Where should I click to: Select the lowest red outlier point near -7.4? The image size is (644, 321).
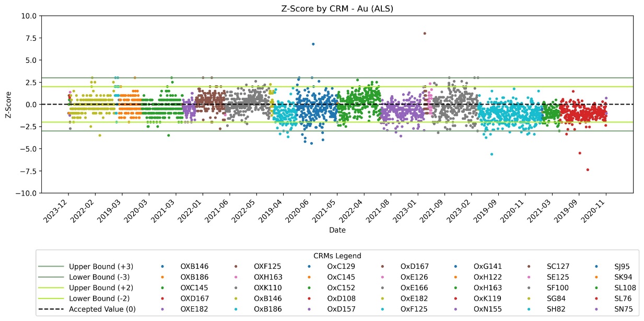(x=588, y=169)
